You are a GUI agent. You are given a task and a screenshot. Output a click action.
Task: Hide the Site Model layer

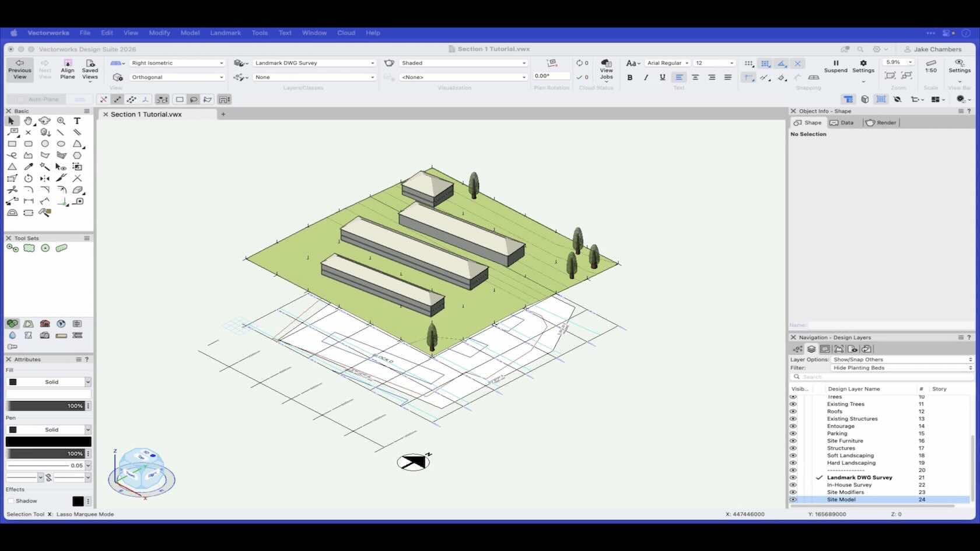click(x=793, y=500)
